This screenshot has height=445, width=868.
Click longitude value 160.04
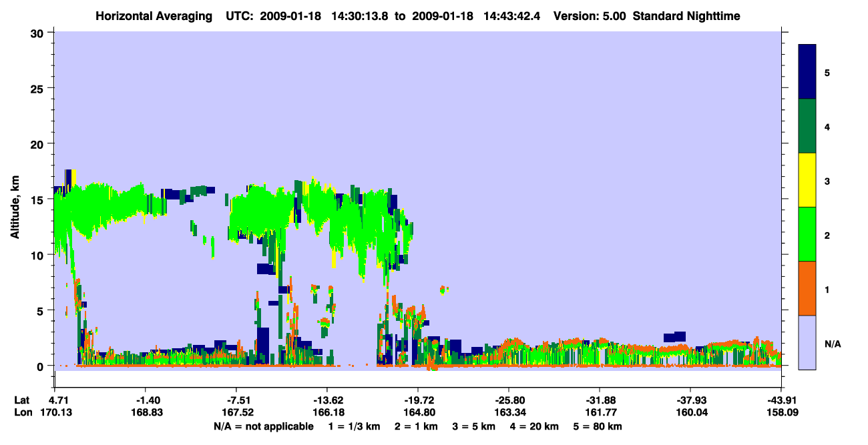click(690, 412)
